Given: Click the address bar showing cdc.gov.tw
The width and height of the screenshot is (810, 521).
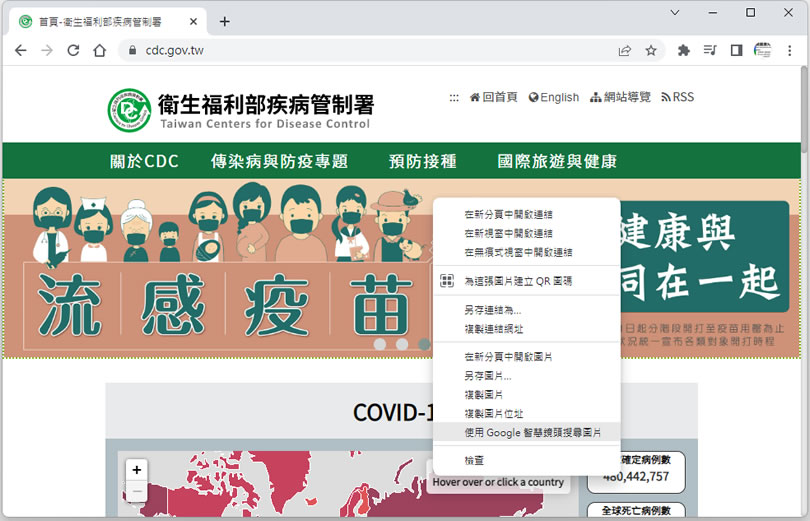Looking at the screenshot, I should (x=370, y=50).
